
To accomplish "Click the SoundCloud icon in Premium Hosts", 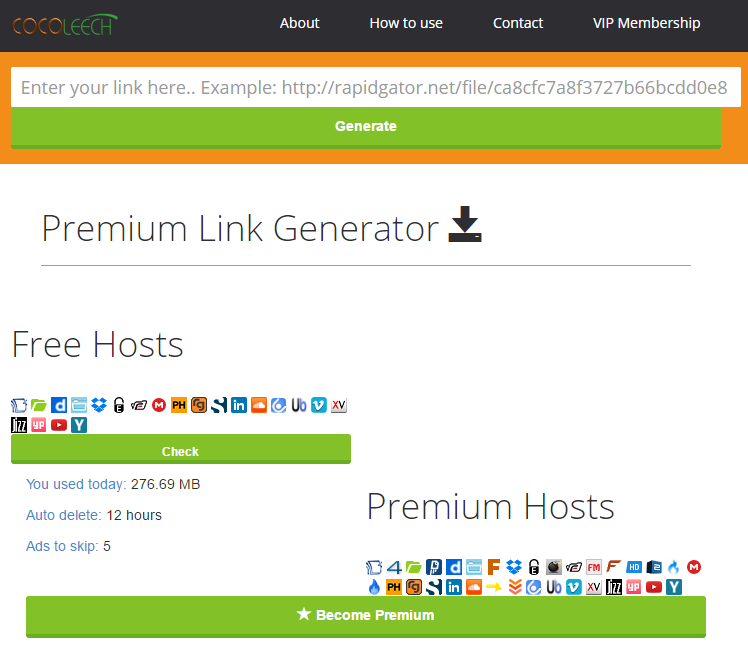I will pos(474,587).
